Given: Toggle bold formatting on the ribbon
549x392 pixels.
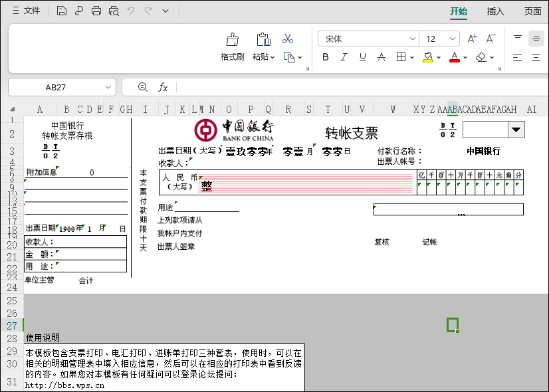Looking at the screenshot, I should point(325,58).
